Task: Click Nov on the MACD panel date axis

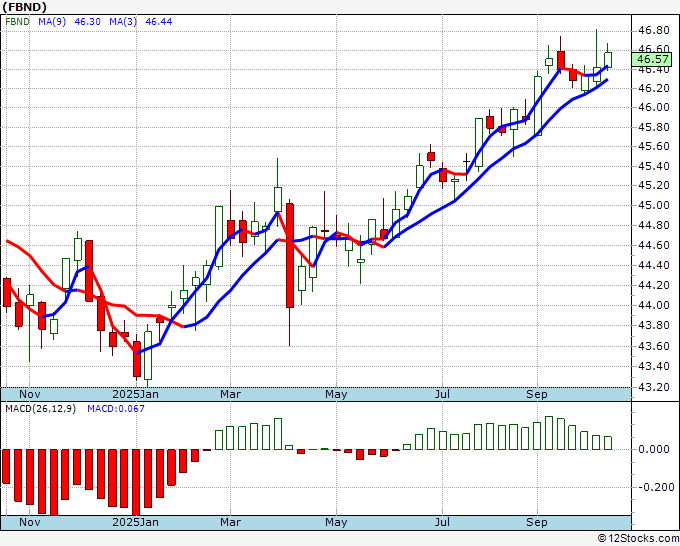Action: coord(29,522)
